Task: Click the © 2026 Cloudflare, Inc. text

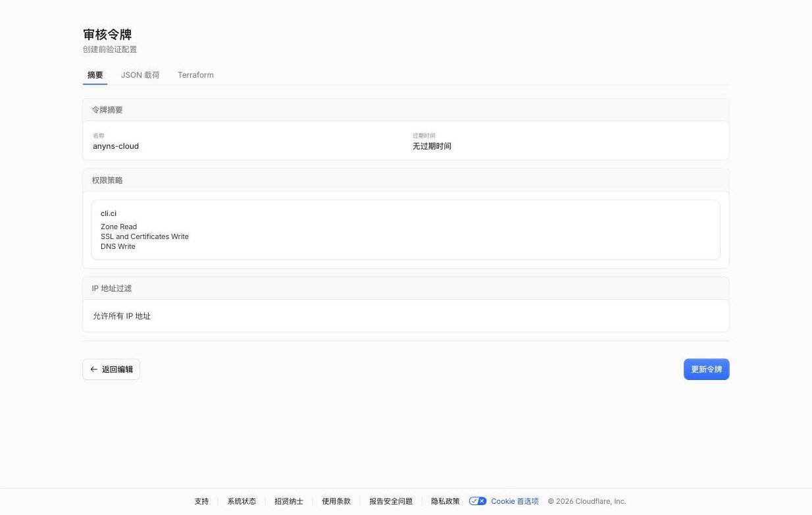Action: [587, 501]
